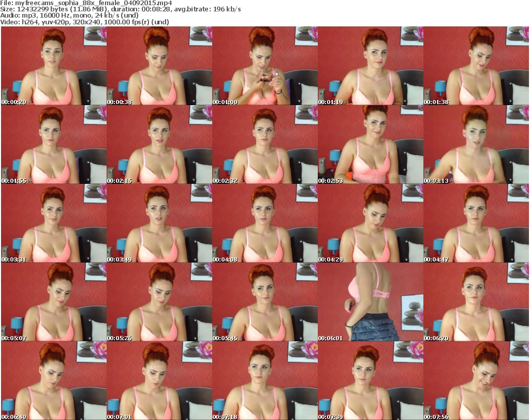Select the thumbnail stamped 00:02:32

point(264,144)
